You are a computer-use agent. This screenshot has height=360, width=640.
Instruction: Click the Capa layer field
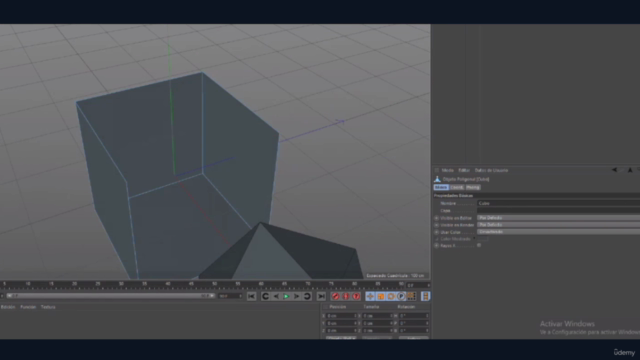tap(558, 211)
